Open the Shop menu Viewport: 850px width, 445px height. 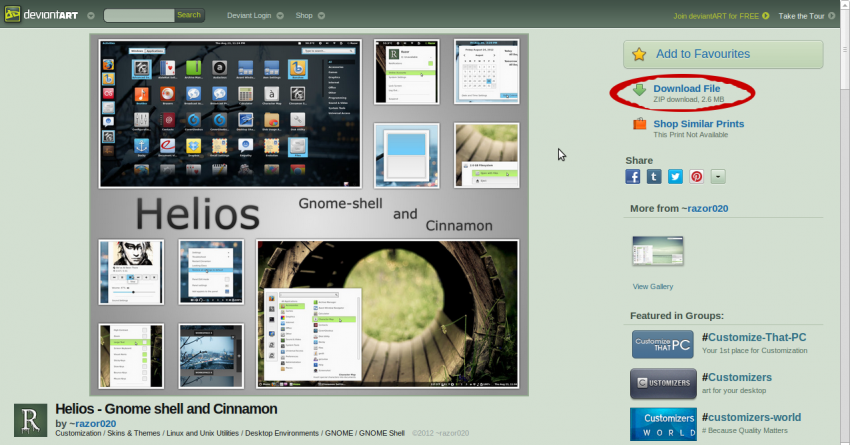coord(304,16)
